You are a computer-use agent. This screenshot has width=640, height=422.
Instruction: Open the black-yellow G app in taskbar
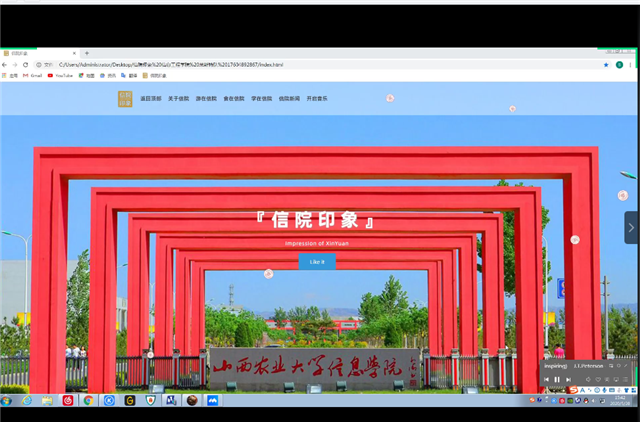(130, 400)
